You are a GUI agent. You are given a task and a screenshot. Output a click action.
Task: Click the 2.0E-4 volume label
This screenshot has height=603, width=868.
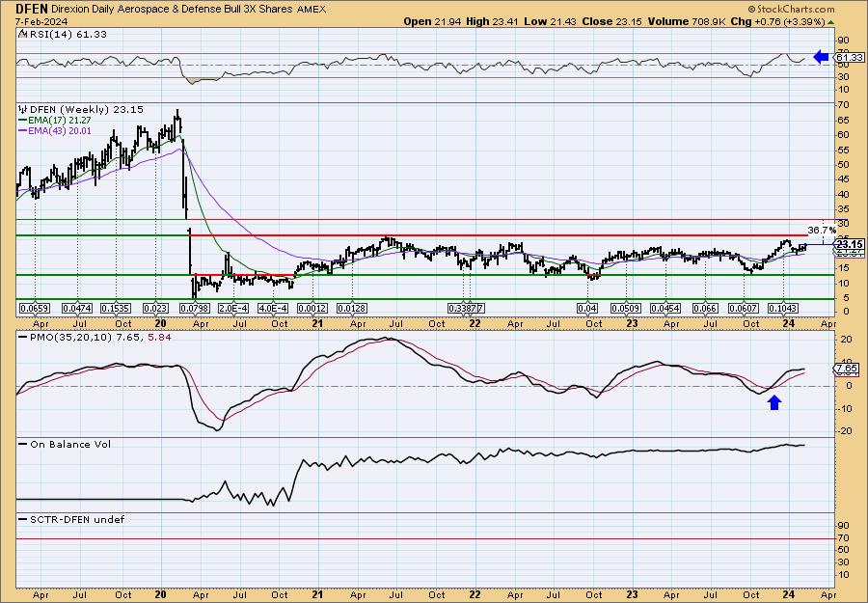coord(233,308)
